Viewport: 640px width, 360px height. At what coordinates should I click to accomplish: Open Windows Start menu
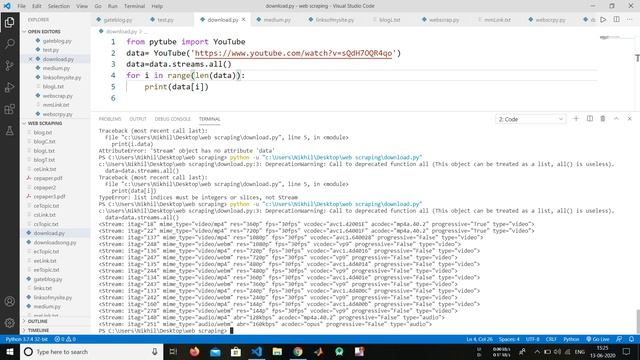pyautogui.click(x=9, y=351)
